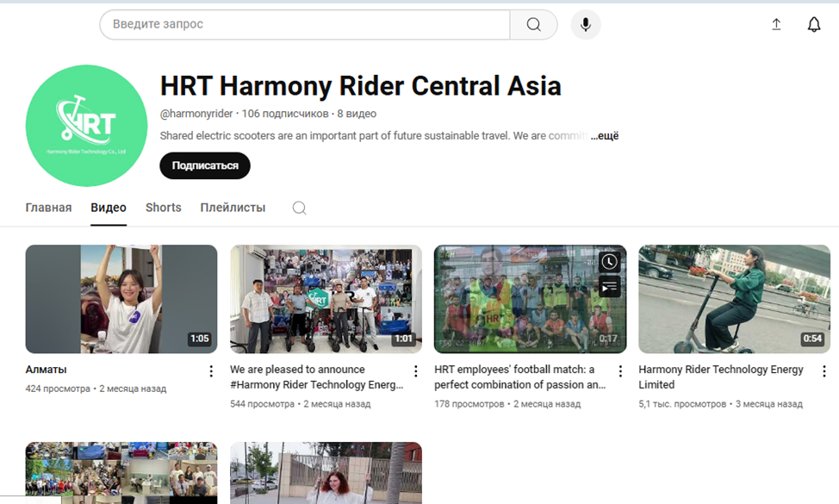
Task: Click the '106 подписчиков' text
Action: 285,114
